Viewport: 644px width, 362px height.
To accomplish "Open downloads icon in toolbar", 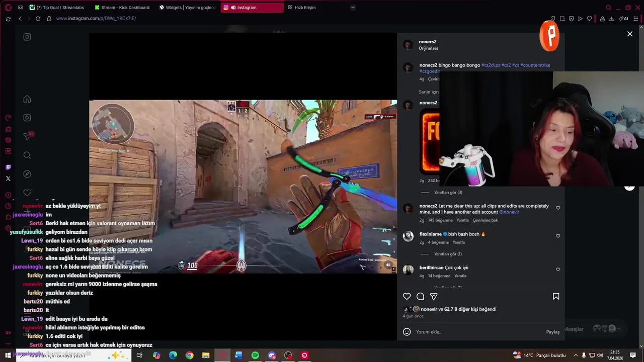I will (611, 19).
